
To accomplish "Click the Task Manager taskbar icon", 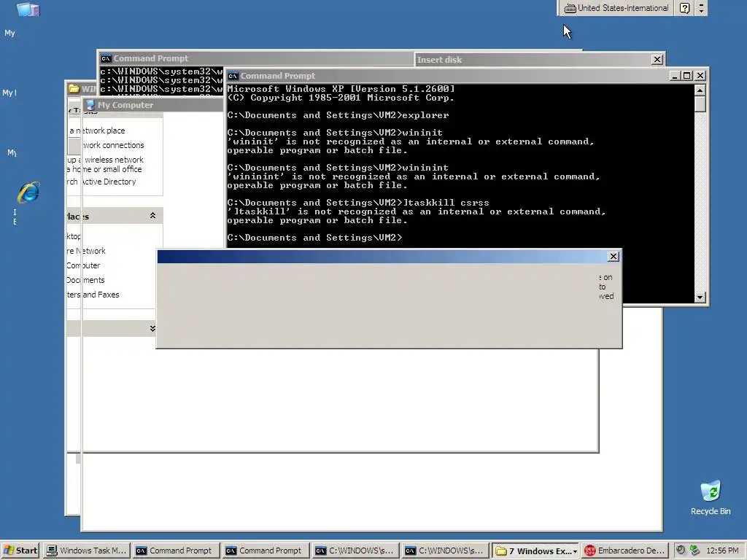I will (x=52, y=551).
